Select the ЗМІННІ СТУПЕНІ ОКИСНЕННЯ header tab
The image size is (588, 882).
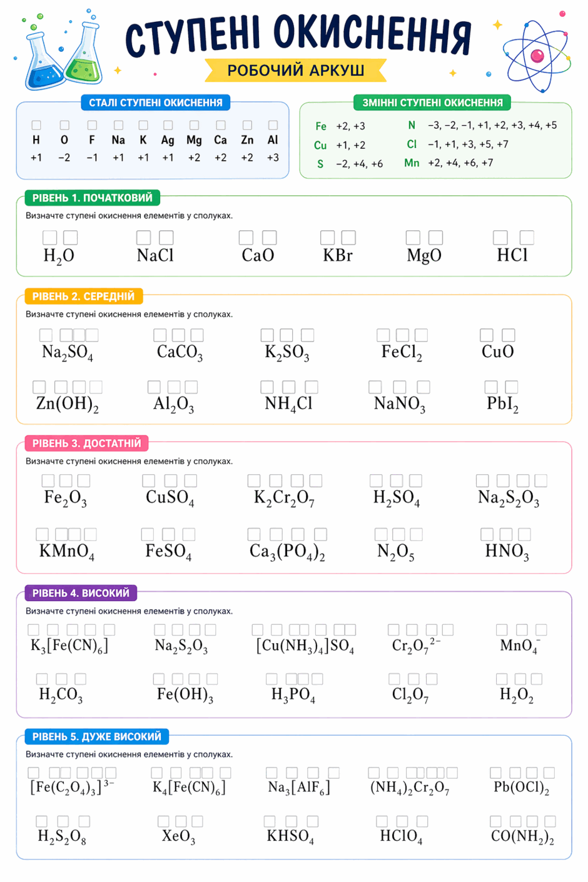[432, 103]
